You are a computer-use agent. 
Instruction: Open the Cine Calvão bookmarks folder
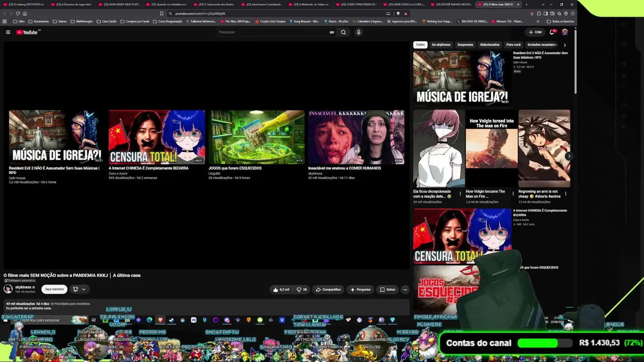coord(106,22)
